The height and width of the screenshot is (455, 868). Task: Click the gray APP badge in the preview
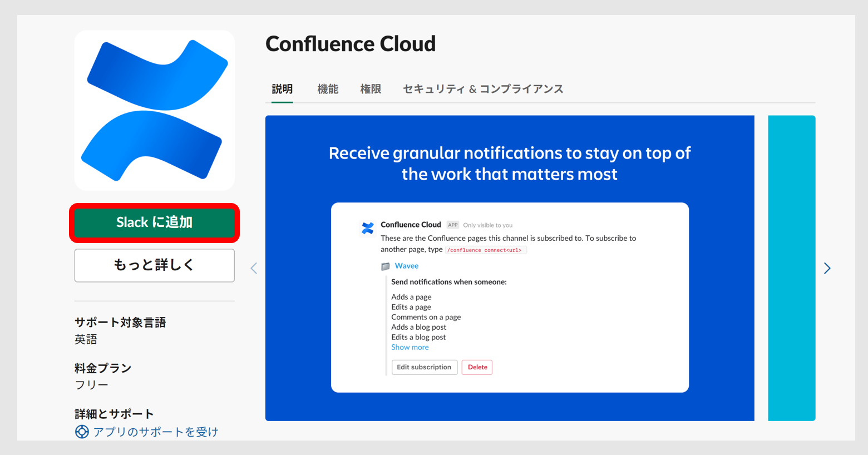click(x=452, y=225)
